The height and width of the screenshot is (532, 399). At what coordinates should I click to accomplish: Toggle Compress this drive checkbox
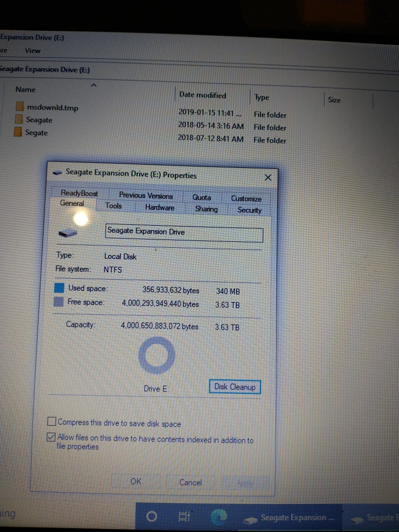coord(52,421)
